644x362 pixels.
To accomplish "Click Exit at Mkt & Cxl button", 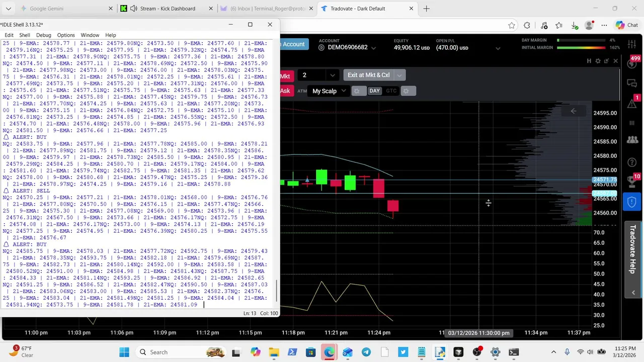I will (x=368, y=75).
